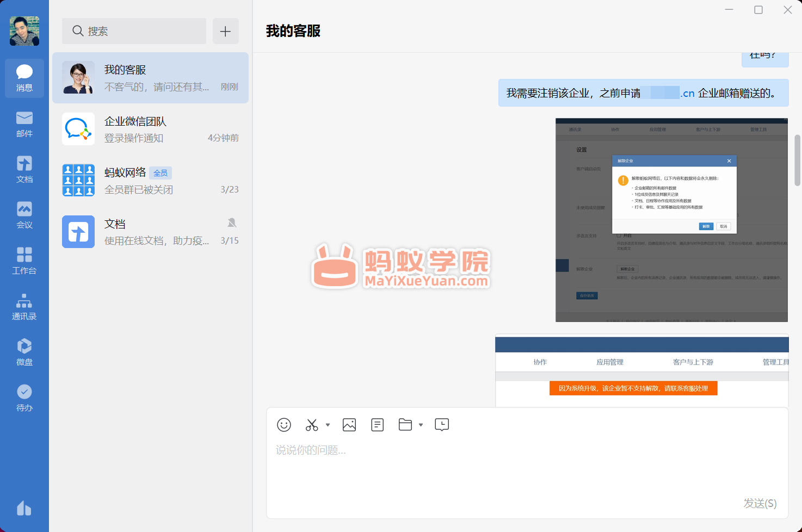Click the 蚂蚁网络 group avatar
Viewport: 802px width, 532px height.
(x=78, y=180)
